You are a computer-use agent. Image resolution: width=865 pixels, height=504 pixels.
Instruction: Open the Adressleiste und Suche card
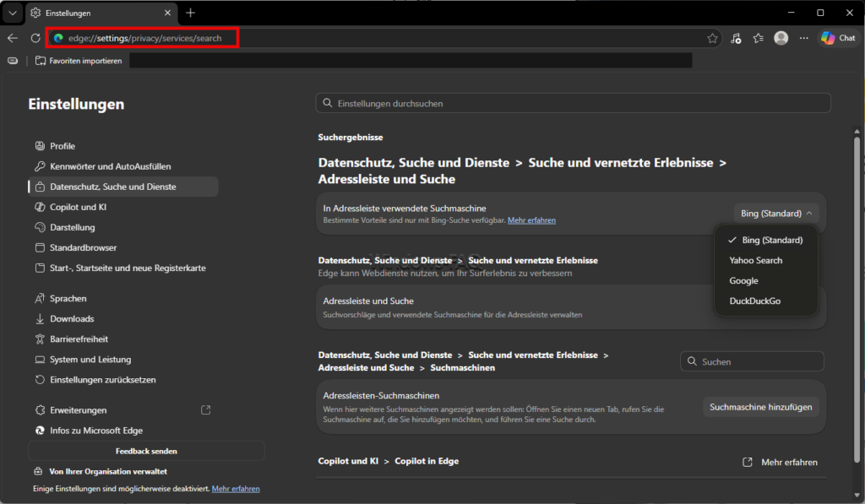[571, 307]
